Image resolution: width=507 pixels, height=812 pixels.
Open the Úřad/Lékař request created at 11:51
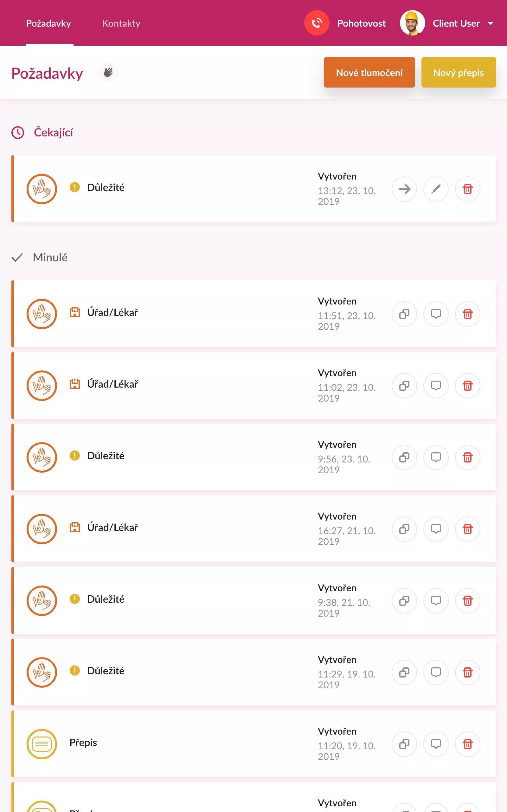coord(254,314)
